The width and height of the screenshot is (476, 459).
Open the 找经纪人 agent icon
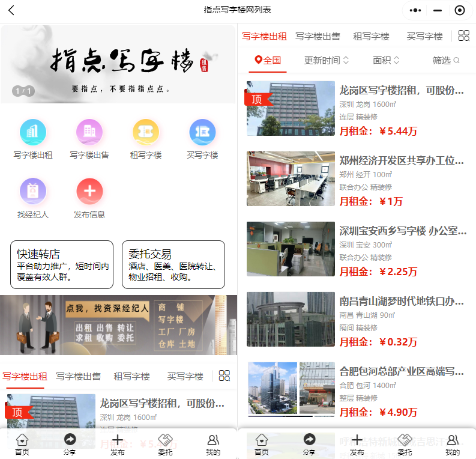[x=33, y=192]
